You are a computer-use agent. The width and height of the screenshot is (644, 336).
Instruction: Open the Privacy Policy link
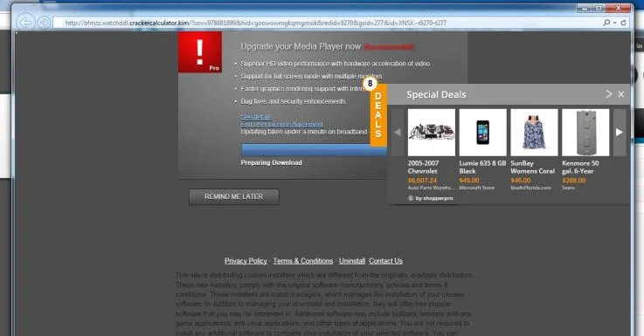(x=246, y=261)
